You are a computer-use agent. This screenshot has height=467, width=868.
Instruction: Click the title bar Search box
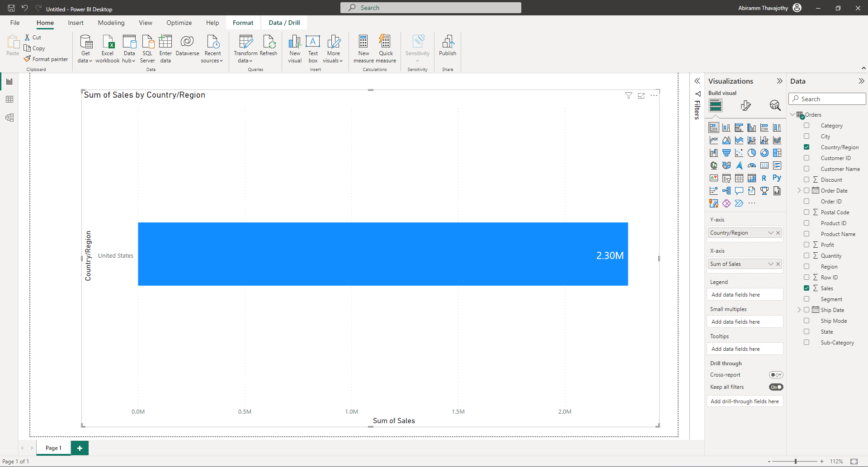tap(430, 8)
